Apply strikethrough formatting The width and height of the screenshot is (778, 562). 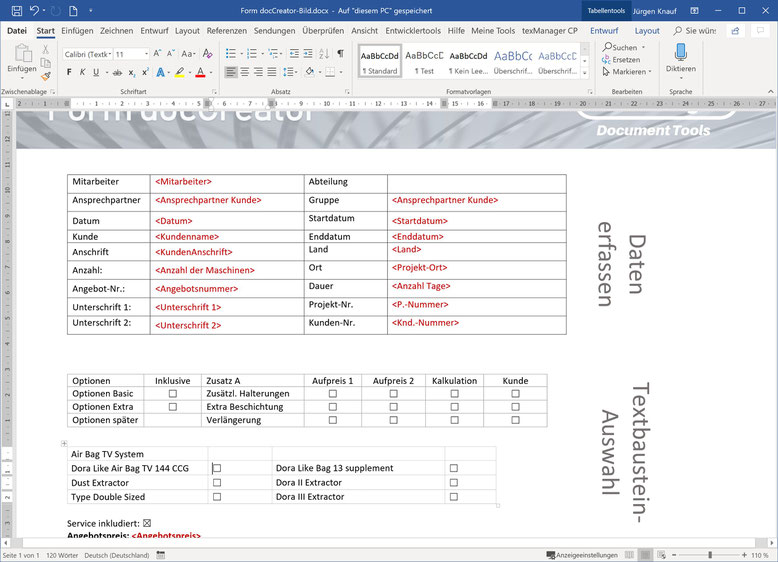click(117, 72)
